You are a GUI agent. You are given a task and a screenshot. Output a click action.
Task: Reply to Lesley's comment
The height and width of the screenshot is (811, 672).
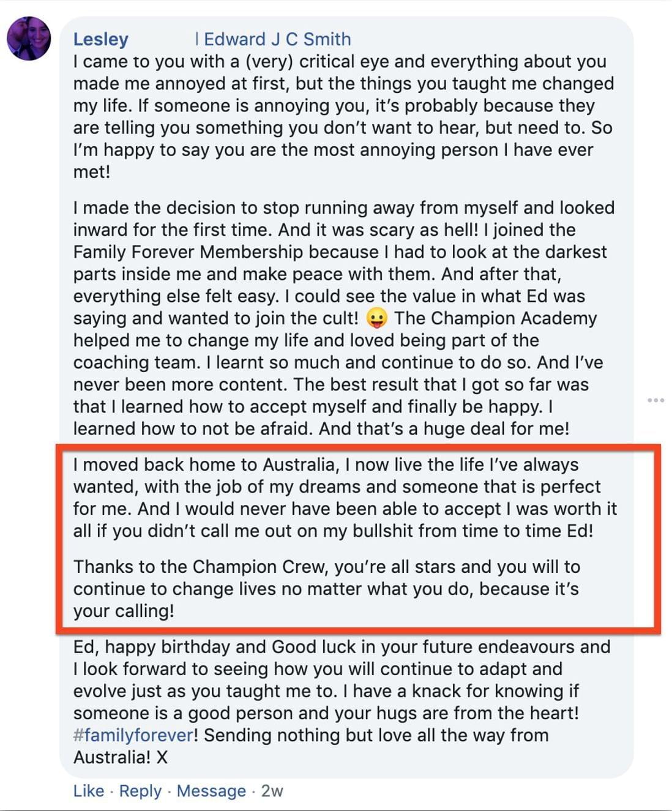point(140,791)
